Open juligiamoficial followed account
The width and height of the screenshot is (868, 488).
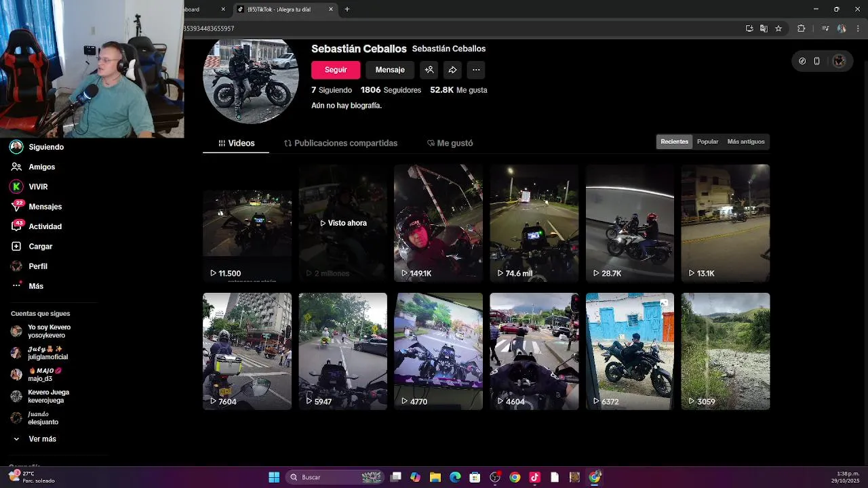coord(39,352)
